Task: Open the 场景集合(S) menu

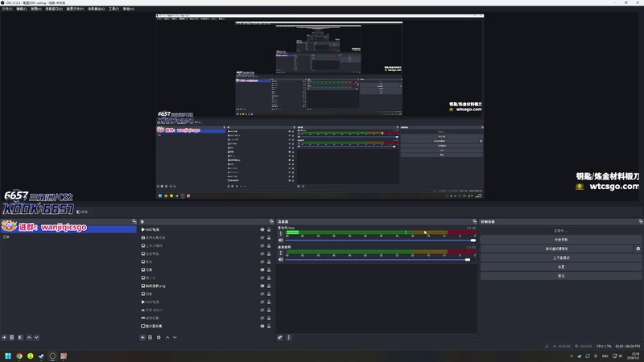Action: click(96, 9)
